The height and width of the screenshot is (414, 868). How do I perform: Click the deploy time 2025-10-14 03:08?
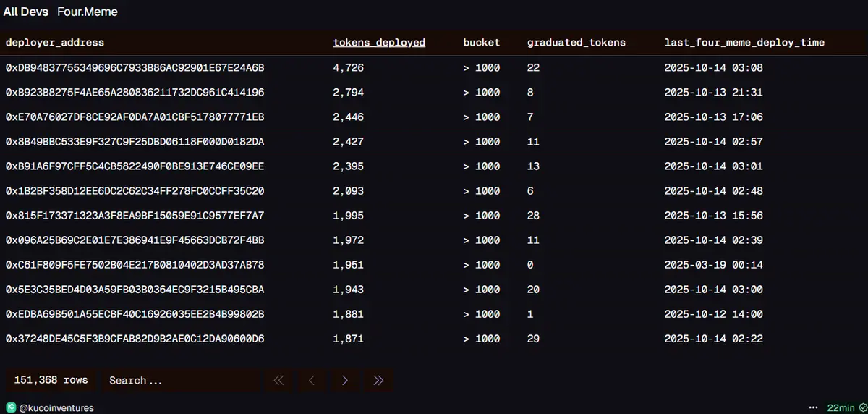(714, 68)
